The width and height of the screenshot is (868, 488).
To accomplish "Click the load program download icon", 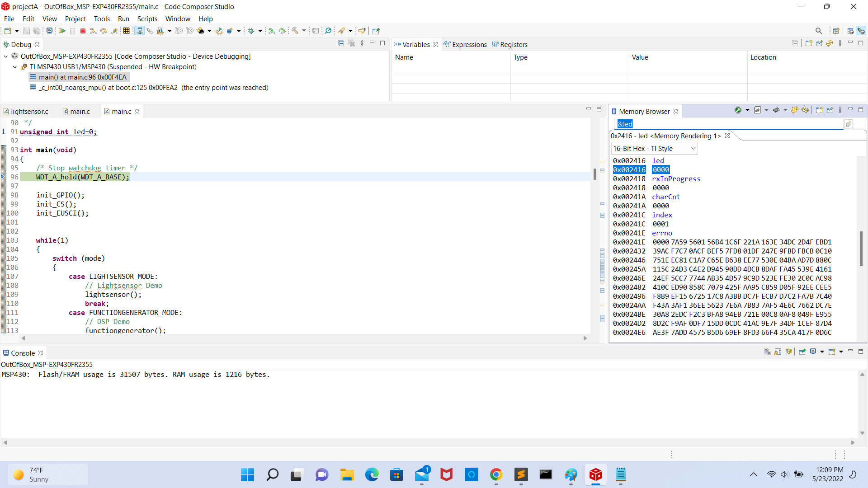I will (160, 31).
